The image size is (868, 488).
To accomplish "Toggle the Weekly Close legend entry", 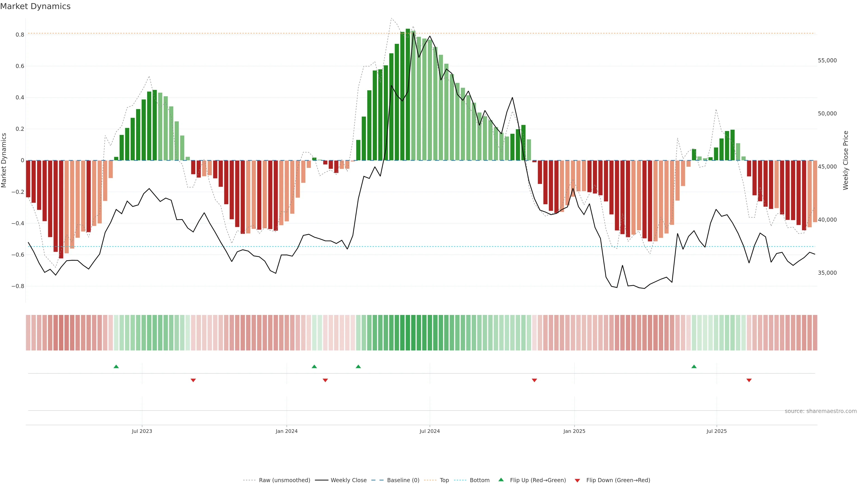I will (348, 480).
